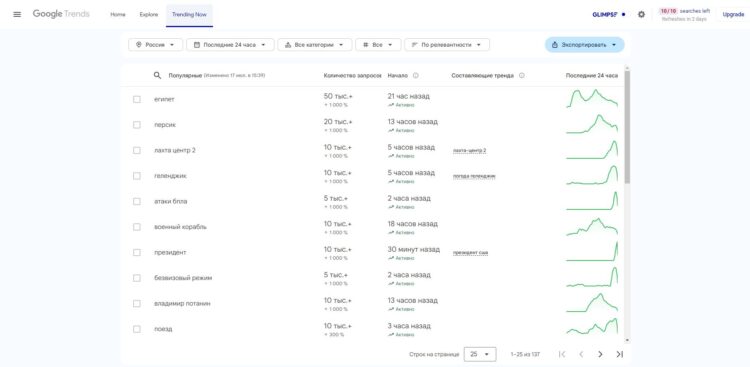Screen dimensions: 750x367
Task: Click погода геленджик breakdown chip
Action: tap(474, 176)
